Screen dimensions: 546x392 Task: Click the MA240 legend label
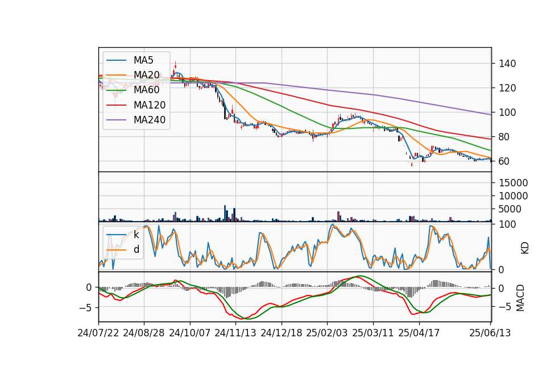tap(150, 120)
